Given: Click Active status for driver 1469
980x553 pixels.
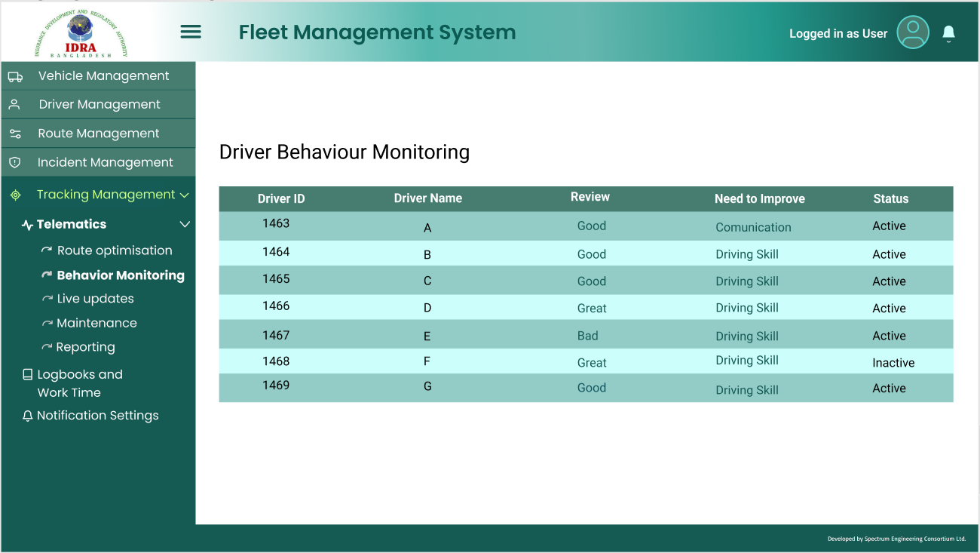Looking at the screenshot, I should [x=889, y=389].
